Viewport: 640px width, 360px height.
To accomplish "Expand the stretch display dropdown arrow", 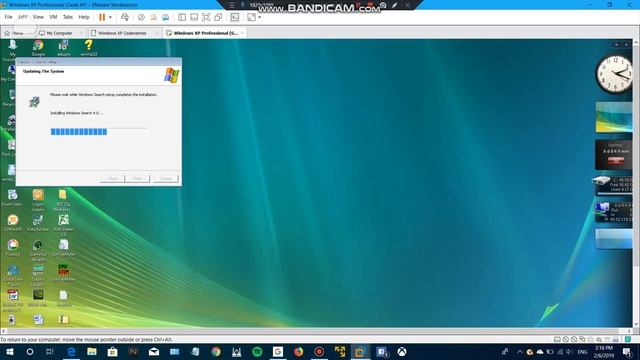I will pyautogui.click(x=260, y=17).
